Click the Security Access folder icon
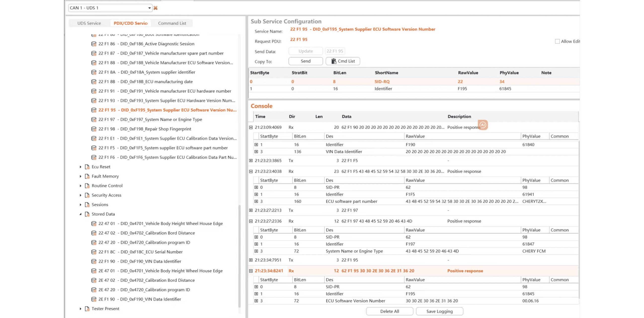Image resolution: width=644 pixels, height=318 pixels. 87,195
